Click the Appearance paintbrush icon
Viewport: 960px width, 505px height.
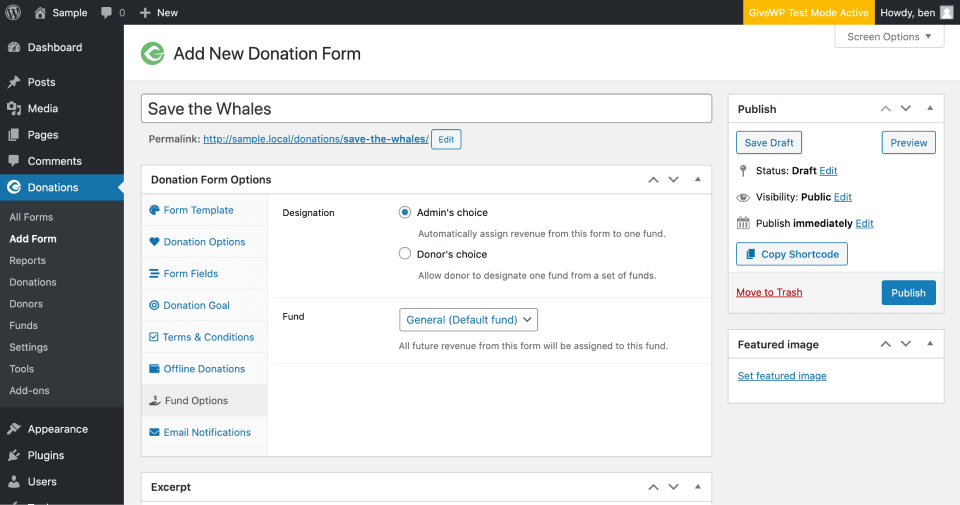point(14,429)
